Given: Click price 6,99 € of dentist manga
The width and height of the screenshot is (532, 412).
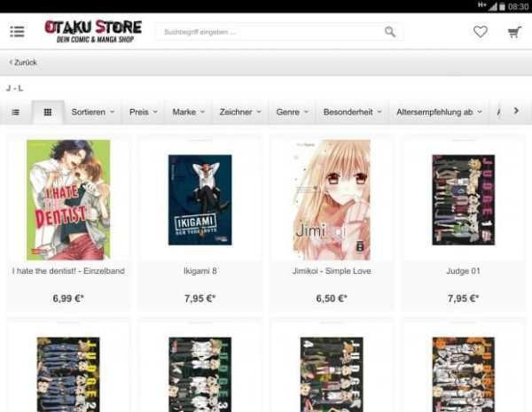Looking at the screenshot, I should (68, 299).
